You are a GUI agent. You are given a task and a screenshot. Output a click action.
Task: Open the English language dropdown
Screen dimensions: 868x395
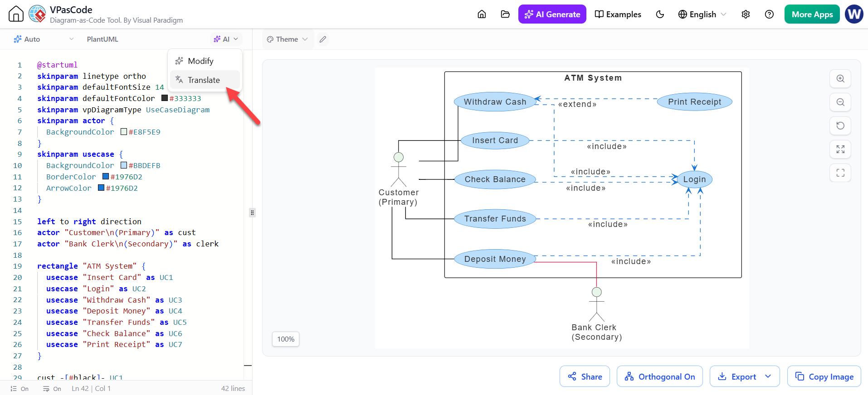[x=702, y=14]
